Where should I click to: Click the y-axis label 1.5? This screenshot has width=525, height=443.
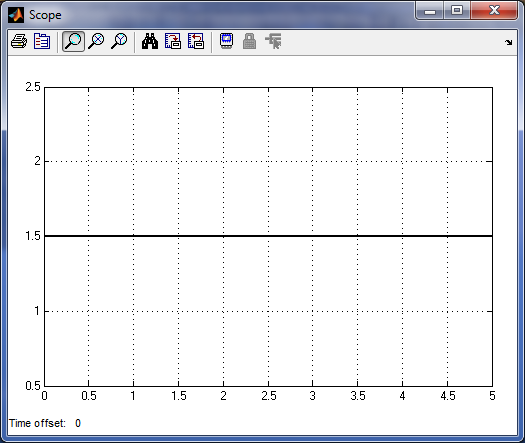pos(33,236)
